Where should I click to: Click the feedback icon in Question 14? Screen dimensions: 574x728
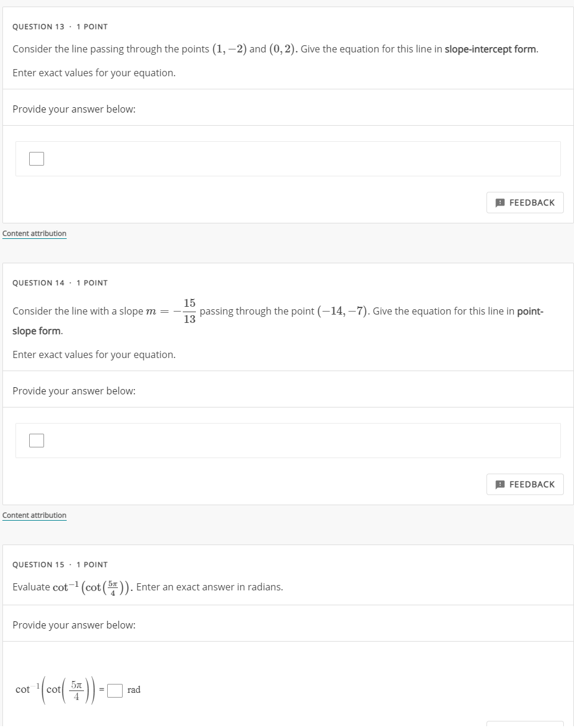point(500,484)
